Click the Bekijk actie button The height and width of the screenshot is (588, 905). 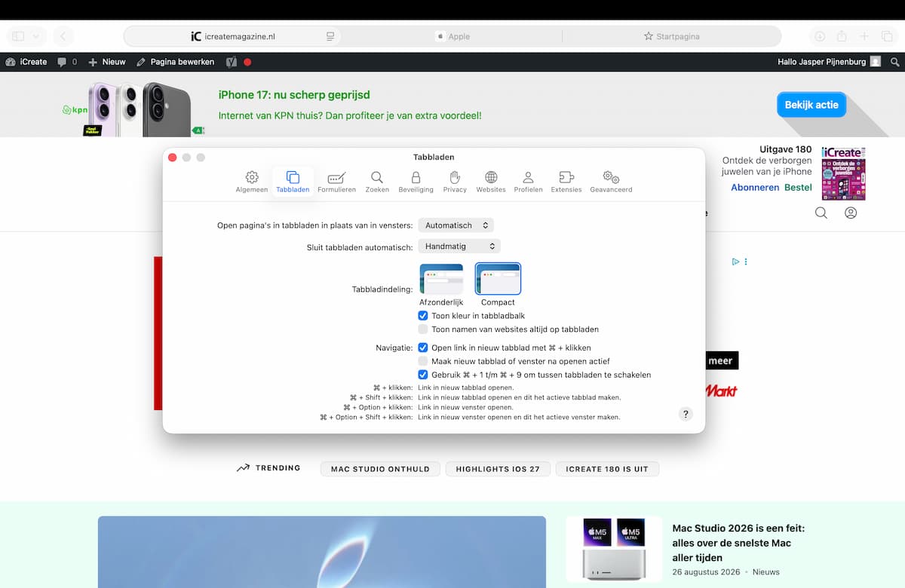coord(811,105)
